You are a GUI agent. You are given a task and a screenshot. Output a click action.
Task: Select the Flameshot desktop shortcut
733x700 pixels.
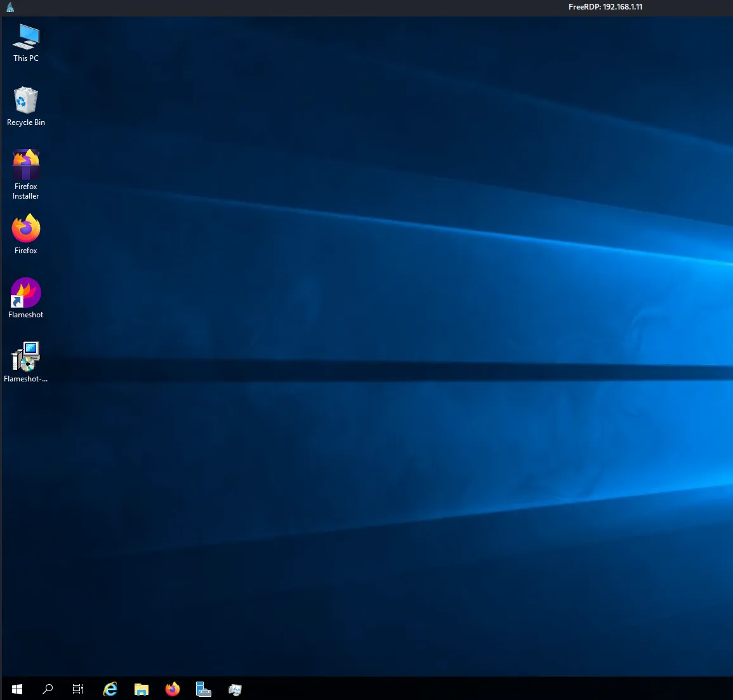click(x=26, y=293)
